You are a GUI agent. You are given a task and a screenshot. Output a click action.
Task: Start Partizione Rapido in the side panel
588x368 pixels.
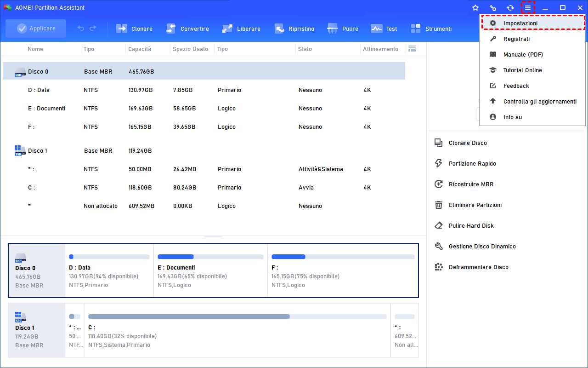(x=465, y=164)
